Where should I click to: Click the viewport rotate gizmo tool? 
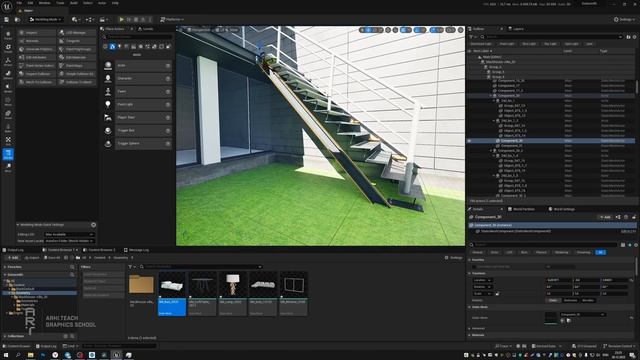tap(374, 30)
